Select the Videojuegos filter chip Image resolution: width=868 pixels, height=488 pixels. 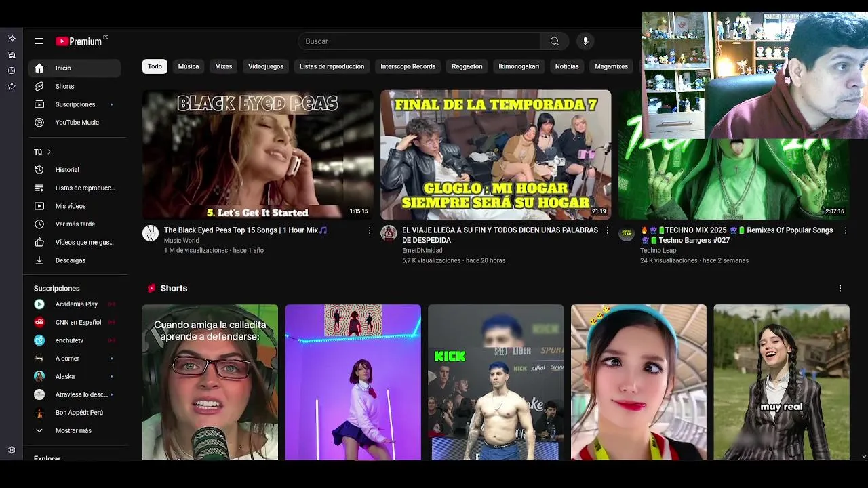(x=266, y=66)
